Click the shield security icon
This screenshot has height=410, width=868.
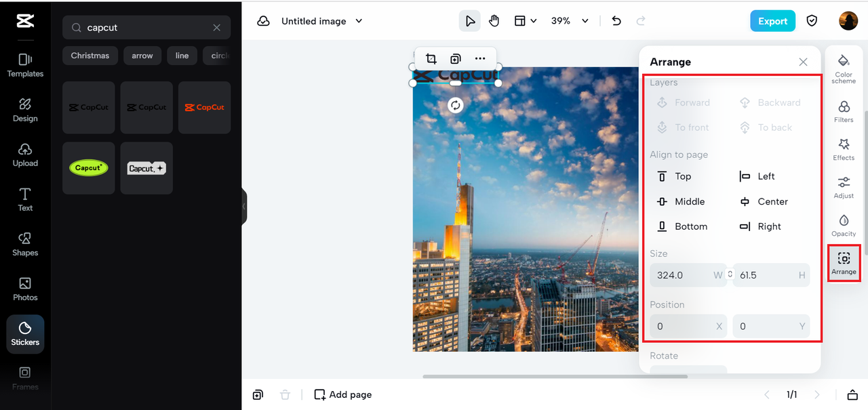pyautogui.click(x=812, y=21)
